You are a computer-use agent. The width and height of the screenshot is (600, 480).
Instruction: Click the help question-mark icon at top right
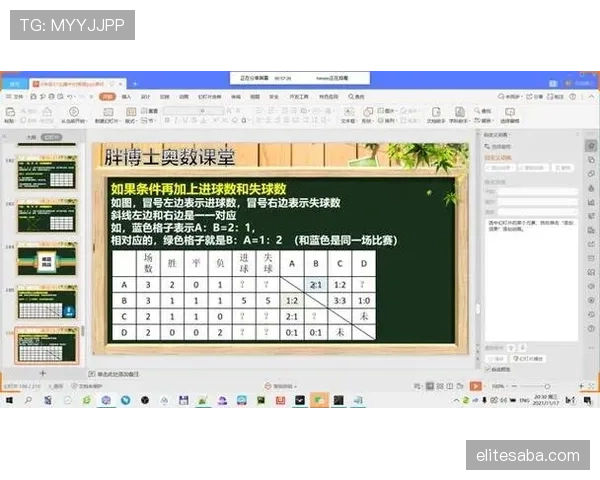[572, 97]
